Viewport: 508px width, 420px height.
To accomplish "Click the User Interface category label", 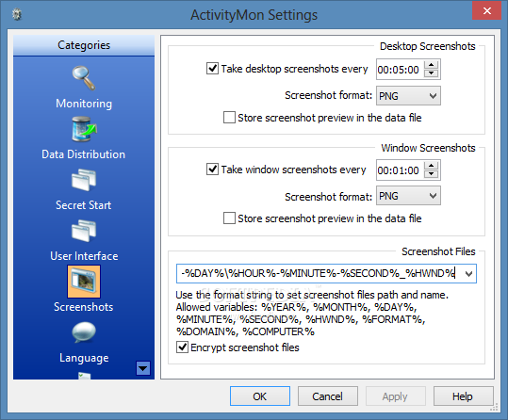I will tap(84, 256).
